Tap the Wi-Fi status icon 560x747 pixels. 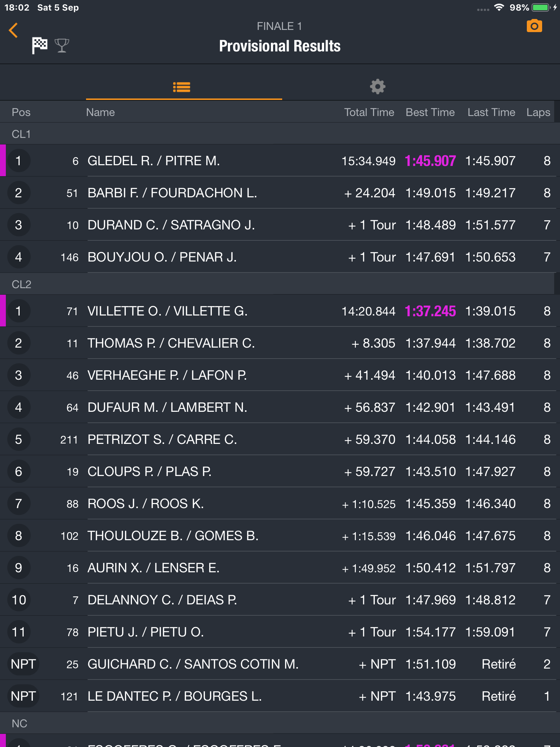pos(499,7)
